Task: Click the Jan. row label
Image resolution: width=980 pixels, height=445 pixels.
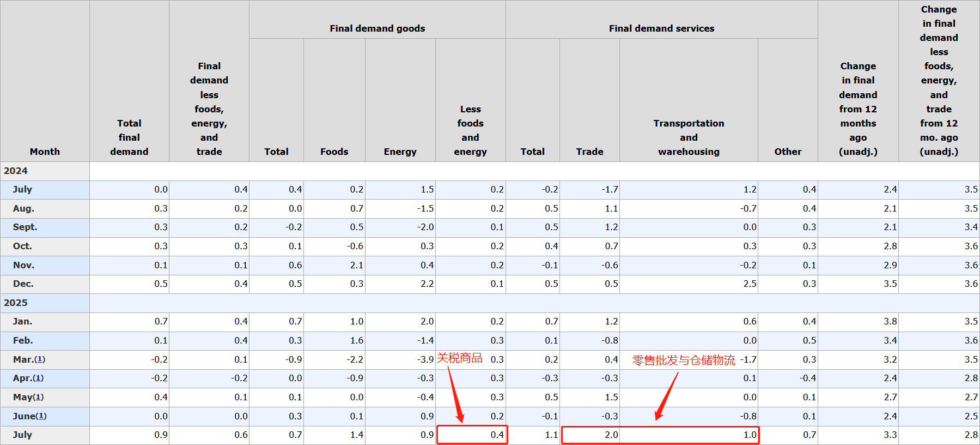Action: coord(22,321)
